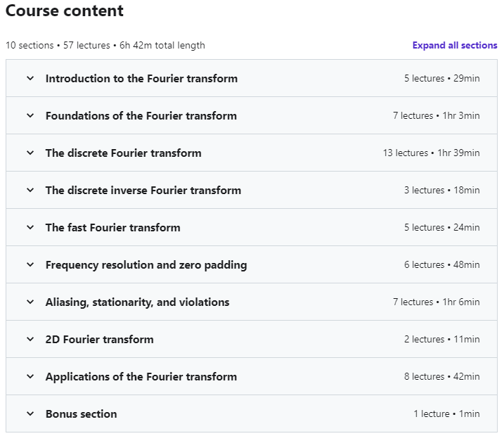Expand the Aliasing, stationarity, and violations chevron
Viewport: 504px width, 436px height.
tap(30, 302)
